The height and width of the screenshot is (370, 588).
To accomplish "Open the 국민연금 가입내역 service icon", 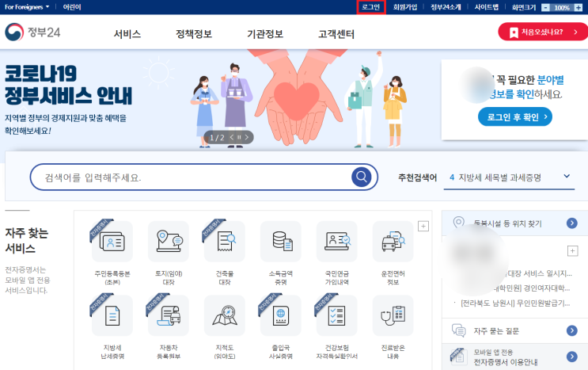I will point(337,242).
